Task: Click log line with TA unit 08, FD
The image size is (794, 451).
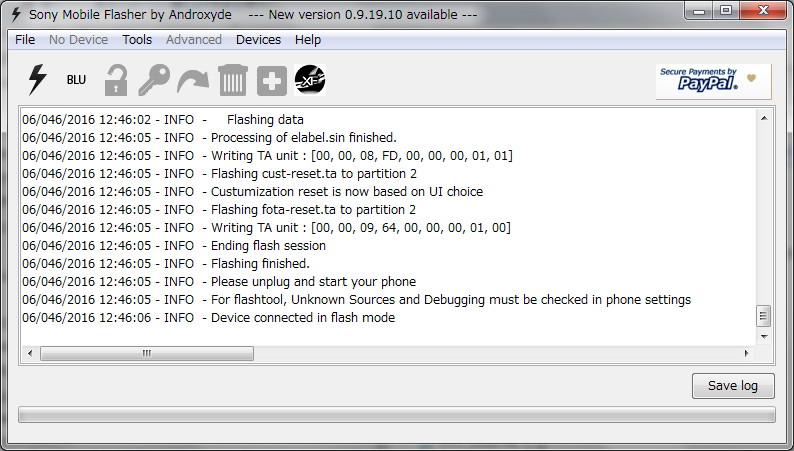Action: (267, 156)
